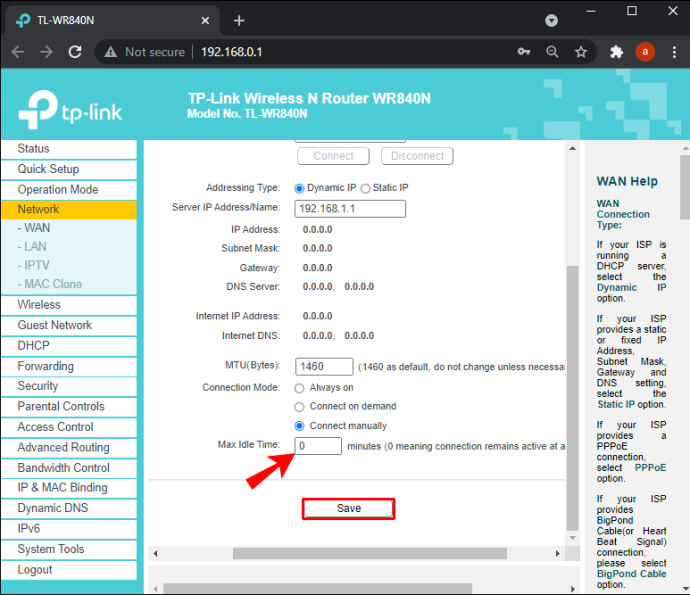Choose Connect on demand mode
This screenshot has height=595, width=690.
[299, 407]
